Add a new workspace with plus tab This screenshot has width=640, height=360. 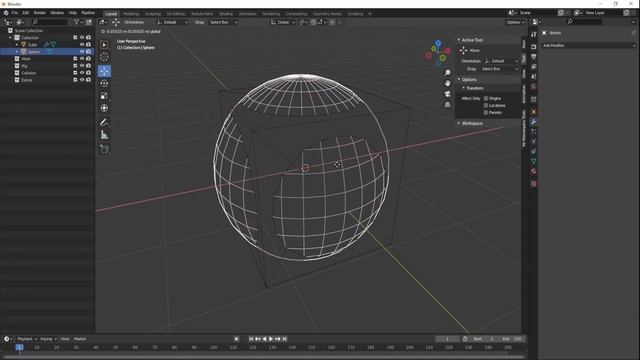[x=370, y=14]
